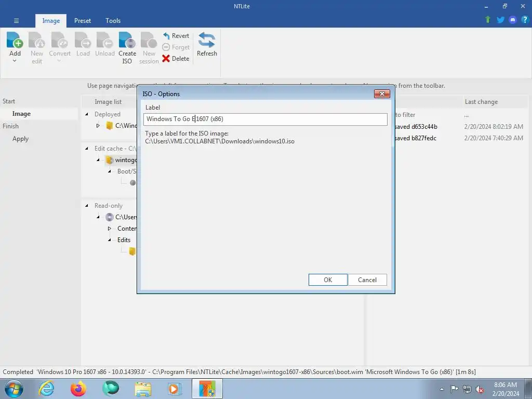Select row saved b827fedc
Viewport: 532px width, 399px height.
[x=416, y=138]
